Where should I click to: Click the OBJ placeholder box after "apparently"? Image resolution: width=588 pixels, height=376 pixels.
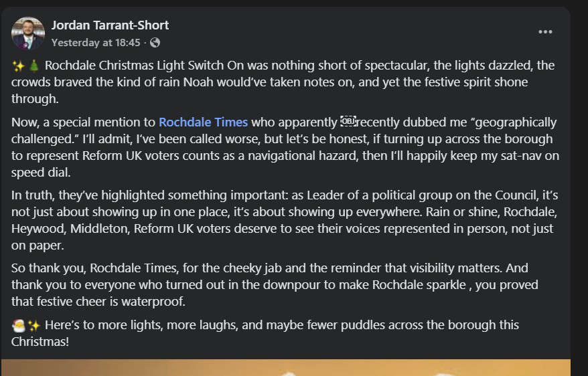[348, 121]
